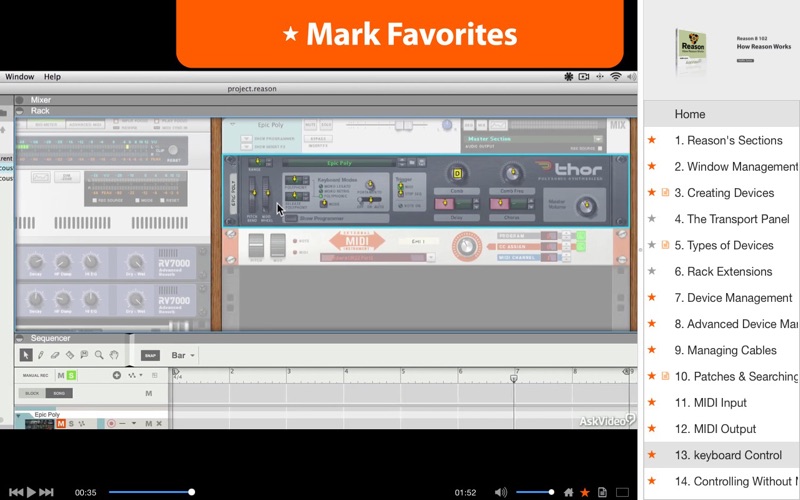Click the screen recording camera menu bar icon
The width and height of the screenshot is (800, 500).
click(584, 77)
